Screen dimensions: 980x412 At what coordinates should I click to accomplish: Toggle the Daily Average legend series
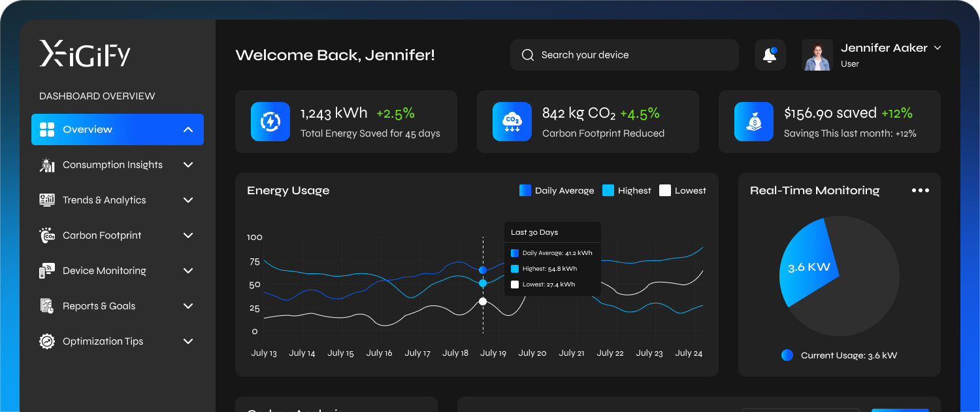[557, 190]
